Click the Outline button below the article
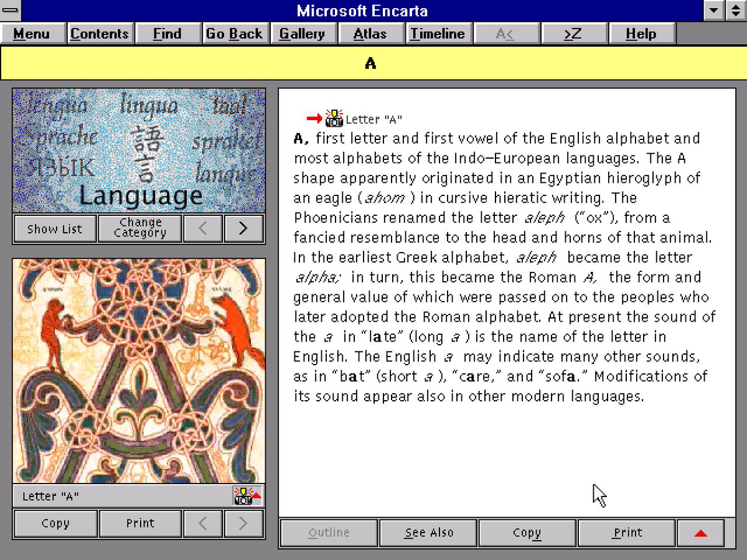This screenshot has height=560, width=747. [329, 533]
